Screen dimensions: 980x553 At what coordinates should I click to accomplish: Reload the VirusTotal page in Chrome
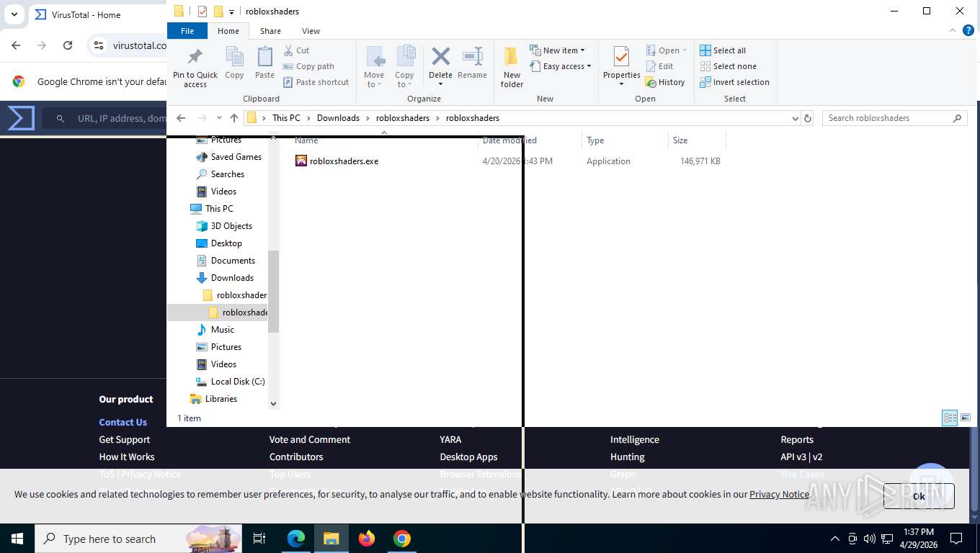pyautogui.click(x=68, y=45)
